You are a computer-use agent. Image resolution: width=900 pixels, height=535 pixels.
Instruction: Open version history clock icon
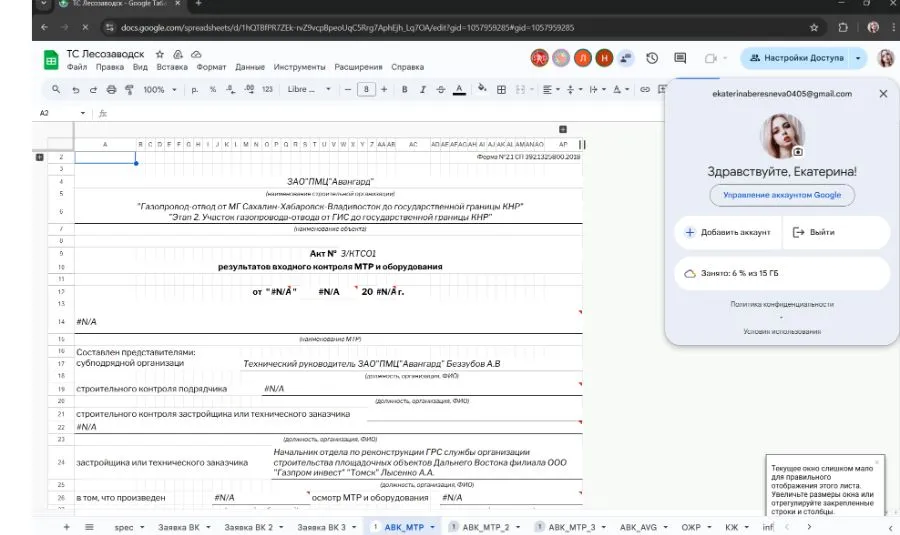click(x=652, y=58)
